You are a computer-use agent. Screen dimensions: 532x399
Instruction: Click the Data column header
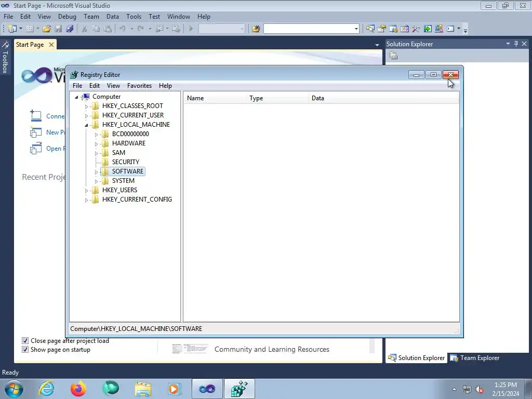click(383, 98)
